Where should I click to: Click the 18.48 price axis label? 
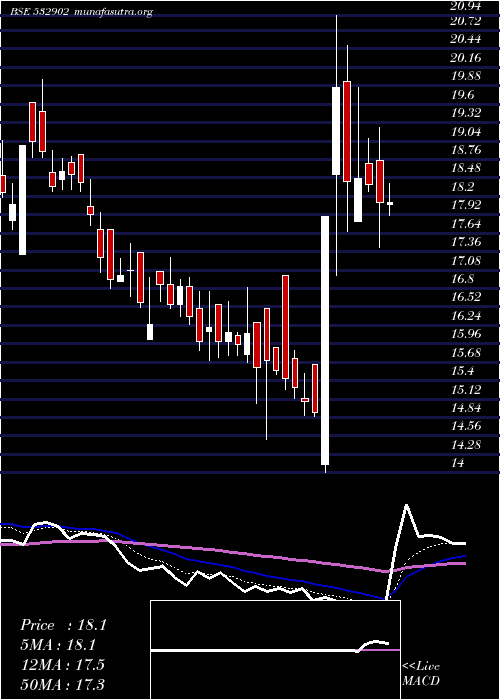[466, 168]
